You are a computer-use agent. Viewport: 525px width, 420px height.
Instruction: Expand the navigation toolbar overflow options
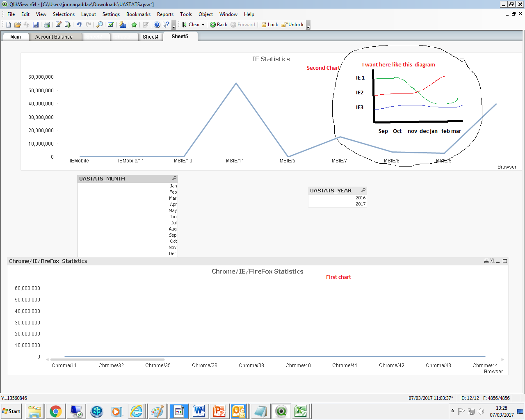(x=308, y=25)
